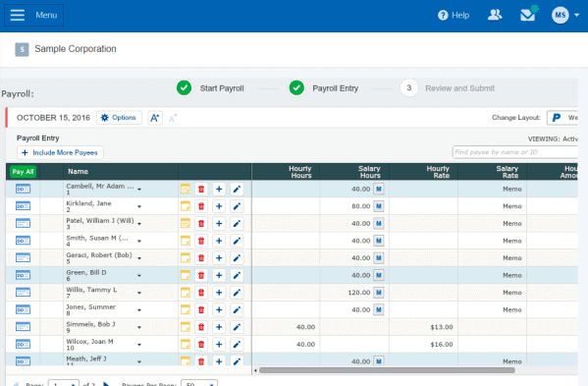Image resolution: width=588 pixels, height=386 pixels.
Task: Toggle pay check icon for Willis, Tammy
Action: (x=23, y=293)
